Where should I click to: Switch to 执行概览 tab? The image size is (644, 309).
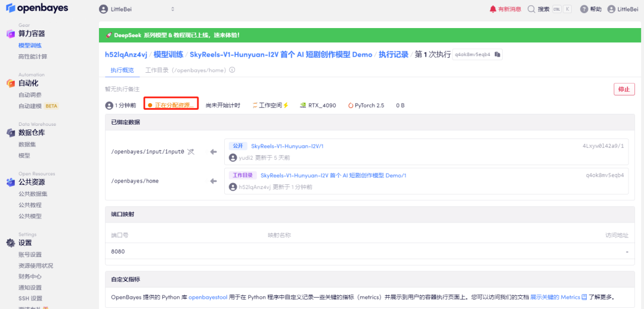pyautogui.click(x=122, y=70)
